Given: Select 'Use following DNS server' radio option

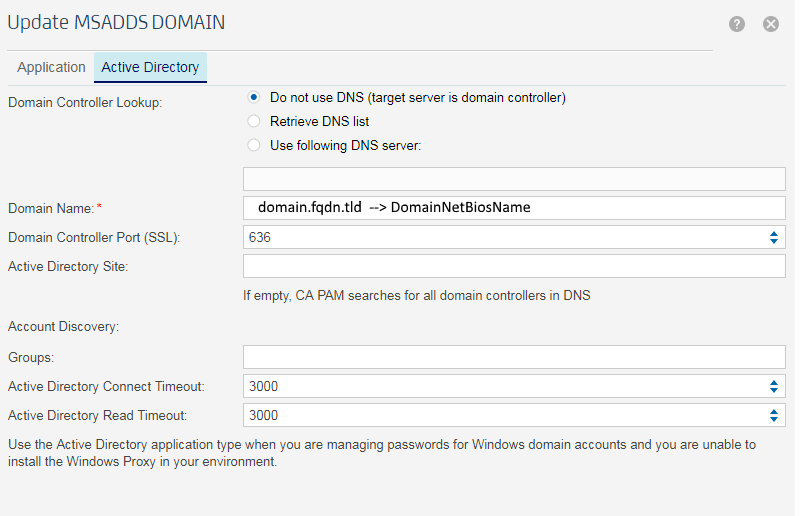Looking at the screenshot, I should point(254,145).
